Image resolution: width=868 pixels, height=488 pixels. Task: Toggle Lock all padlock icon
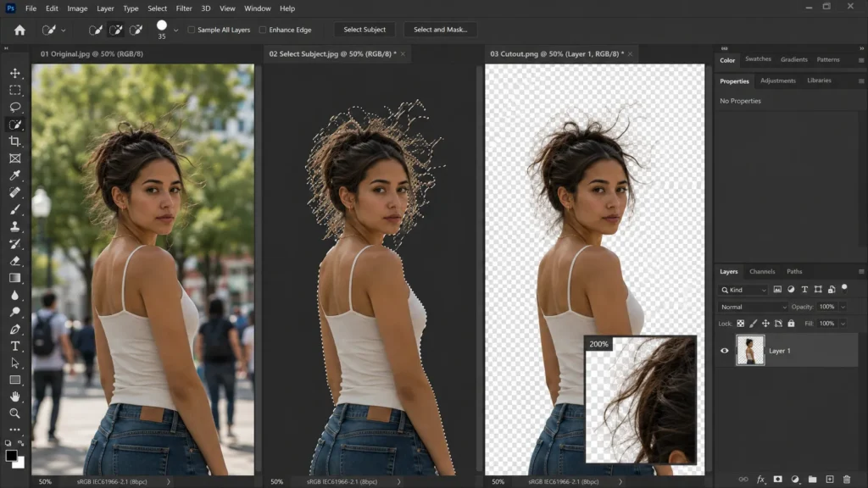pos(791,324)
